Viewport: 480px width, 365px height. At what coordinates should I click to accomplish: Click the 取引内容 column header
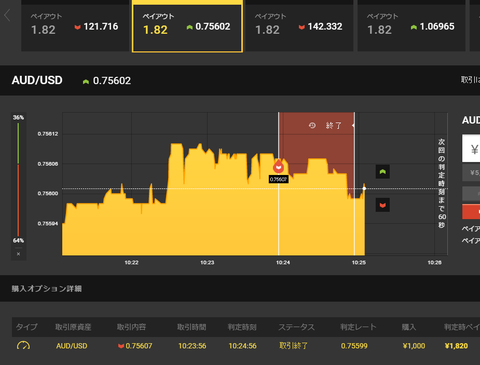(x=131, y=327)
